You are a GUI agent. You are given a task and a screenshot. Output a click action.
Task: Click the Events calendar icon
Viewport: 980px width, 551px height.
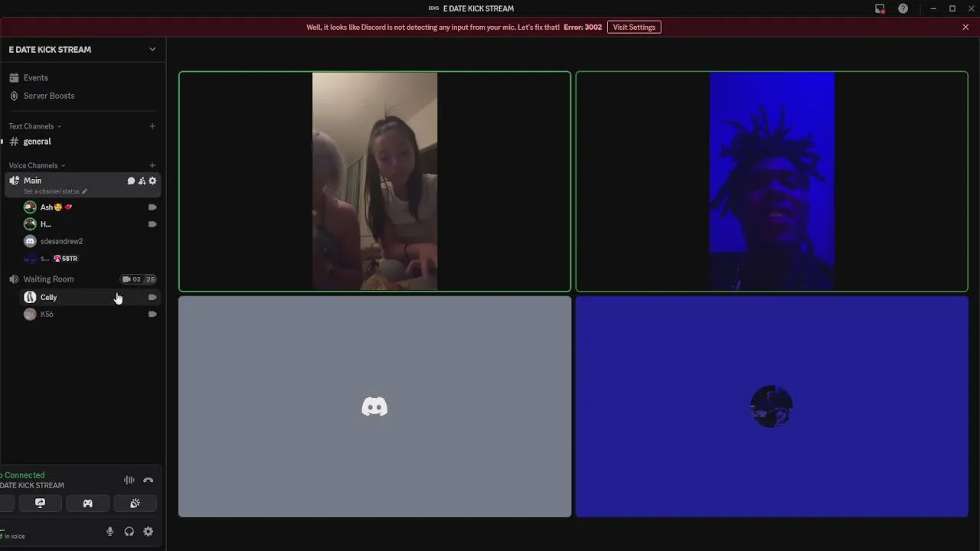[14, 77]
